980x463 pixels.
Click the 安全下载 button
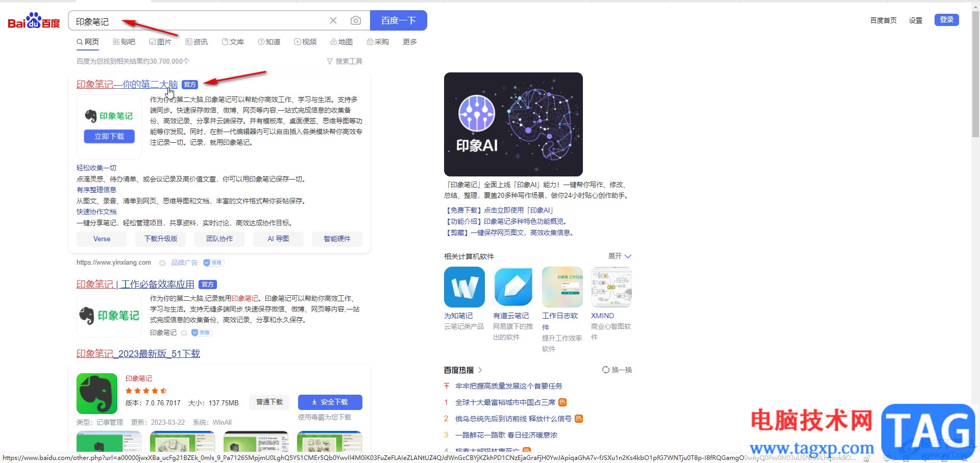[330, 402]
